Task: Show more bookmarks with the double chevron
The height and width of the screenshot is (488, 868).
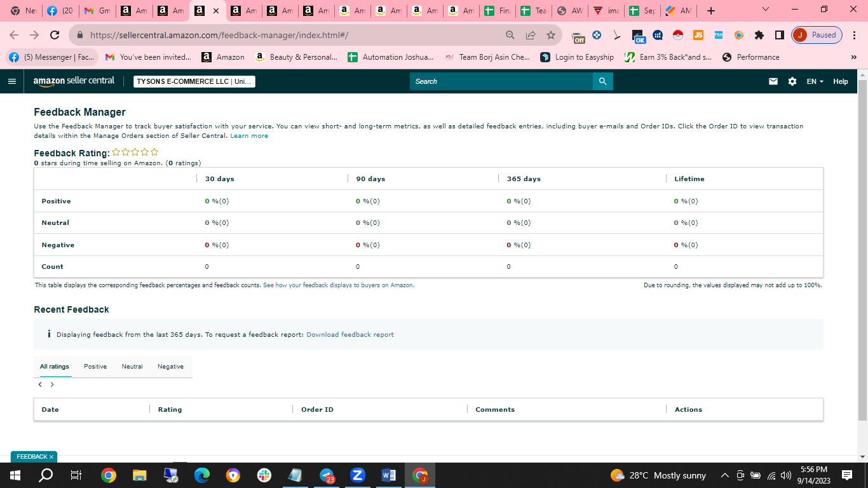Action: pyautogui.click(x=853, y=57)
